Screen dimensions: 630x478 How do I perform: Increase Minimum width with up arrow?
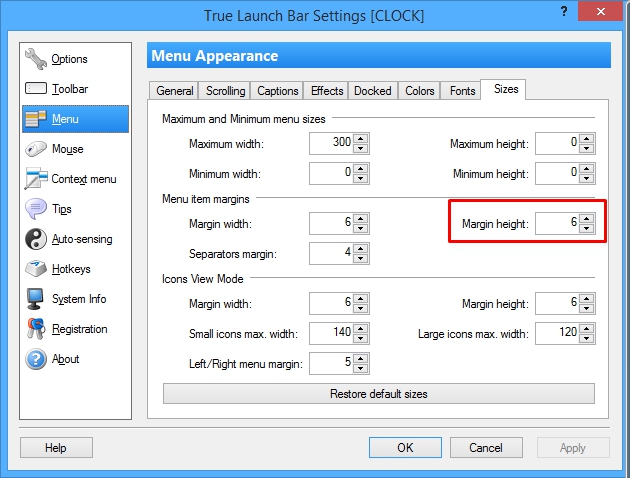pos(360,169)
